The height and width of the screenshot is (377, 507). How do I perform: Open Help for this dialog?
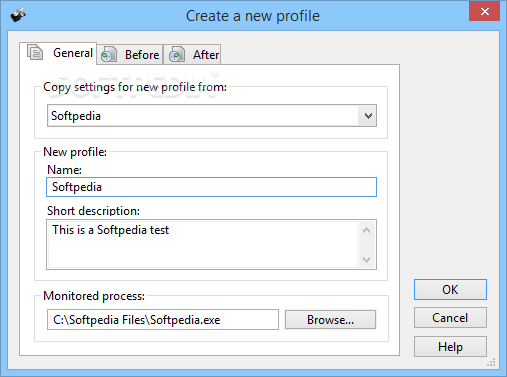[450, 347]
